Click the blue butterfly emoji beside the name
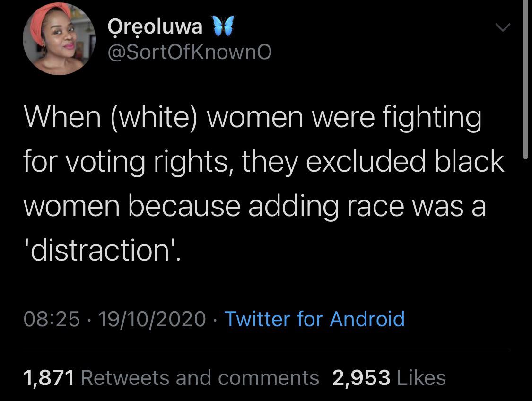The width and height of the screenshot is (532, 401). coord(223,26)
